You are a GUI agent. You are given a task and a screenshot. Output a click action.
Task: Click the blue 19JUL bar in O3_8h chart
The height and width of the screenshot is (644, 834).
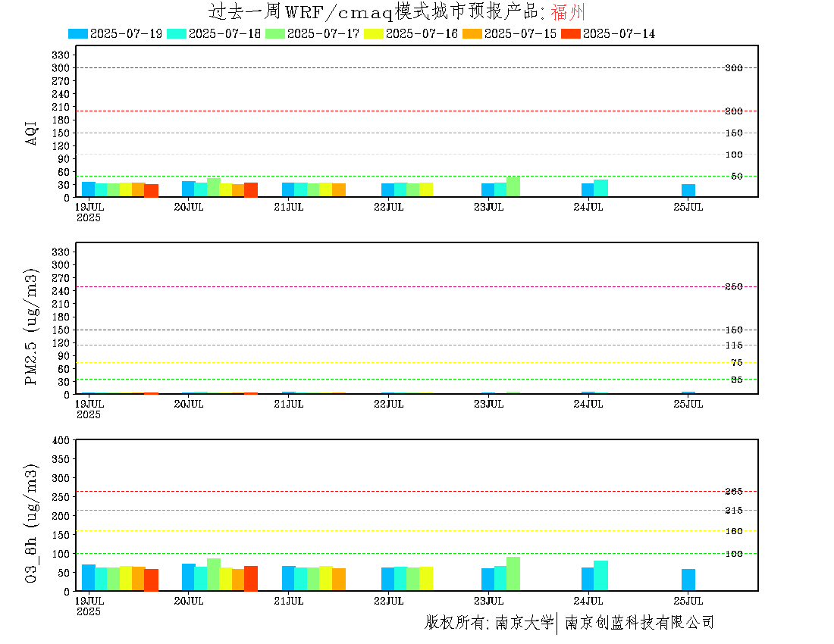(89, 577)
